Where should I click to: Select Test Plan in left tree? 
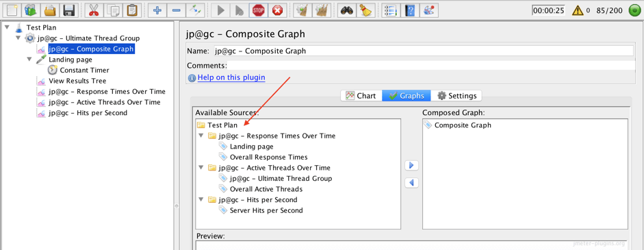pyautogui.click(x=41, y=27)
